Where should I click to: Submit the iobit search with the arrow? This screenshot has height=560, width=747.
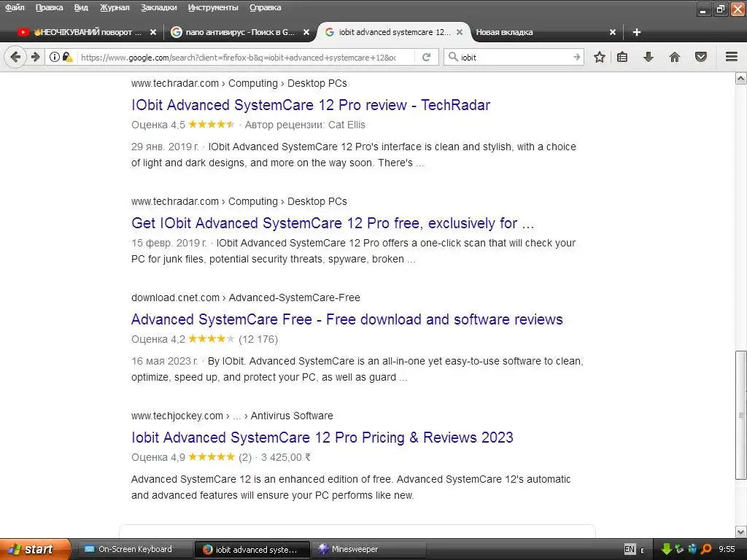pyautogui.click(x=576, y=57)
